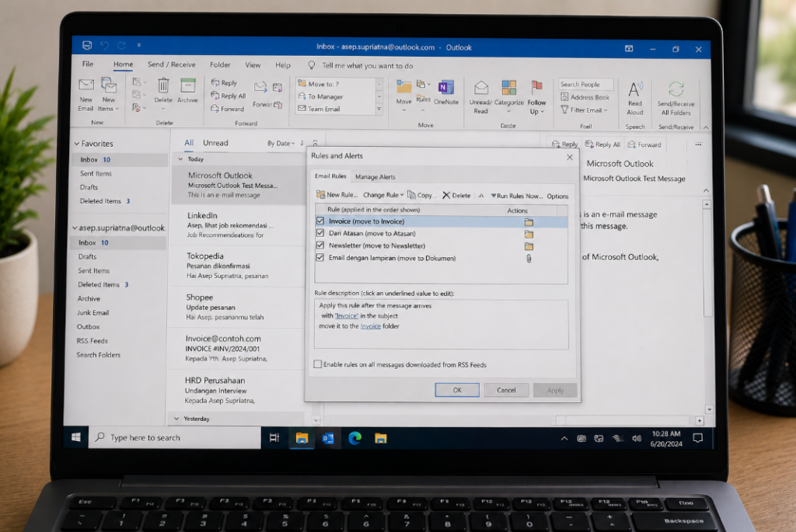Image resolution: width=796 pixels, height=532 pixels.
Task: Expand the Quick Steps gallery arrow
Action: pyautogui.click(x=379, y=109)
